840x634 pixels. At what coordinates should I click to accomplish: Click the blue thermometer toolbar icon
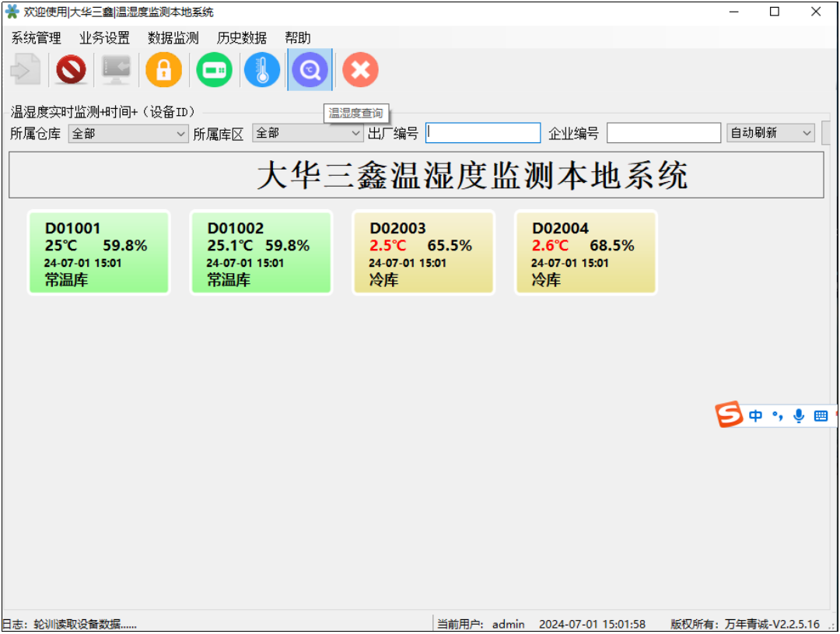coord(262,71)
